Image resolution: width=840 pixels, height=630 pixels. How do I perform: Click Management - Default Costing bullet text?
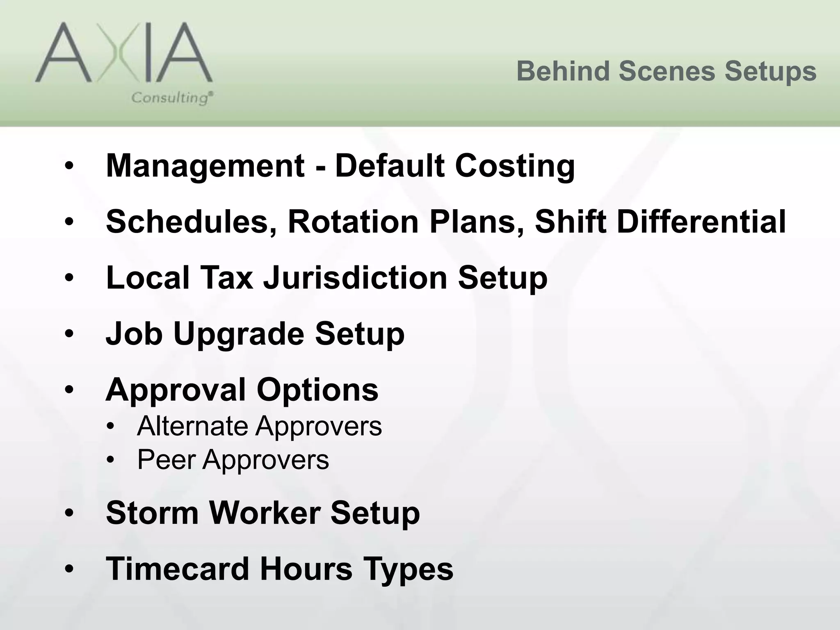coord(340,166)
